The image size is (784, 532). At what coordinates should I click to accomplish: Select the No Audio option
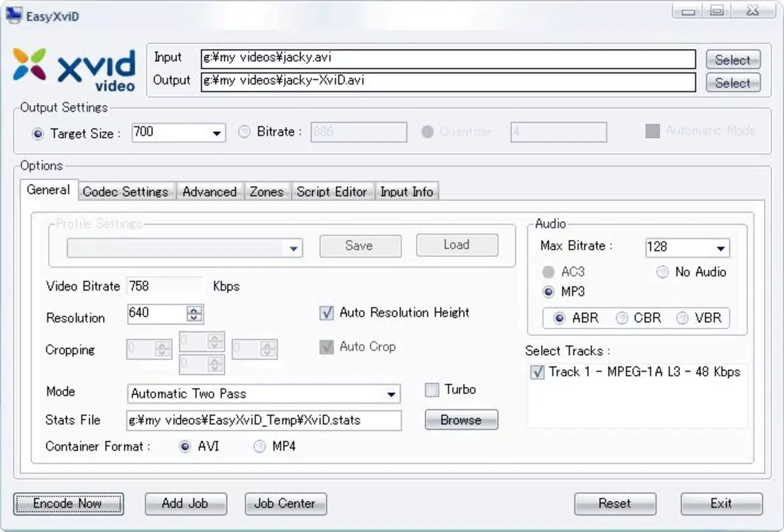(x=662, y=272)
